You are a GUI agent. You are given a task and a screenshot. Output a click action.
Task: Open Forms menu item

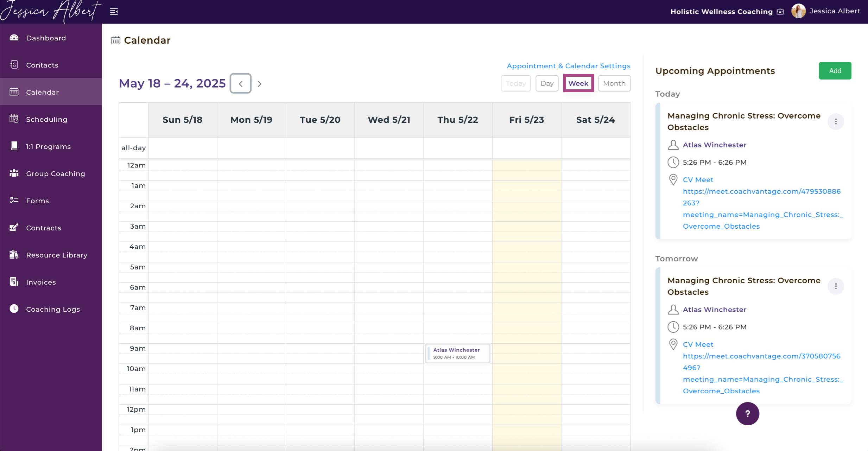(x=51, y=200)
